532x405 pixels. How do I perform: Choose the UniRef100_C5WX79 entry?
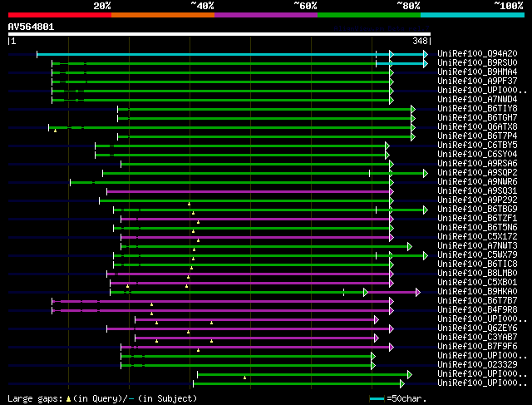tap(477, 255)
